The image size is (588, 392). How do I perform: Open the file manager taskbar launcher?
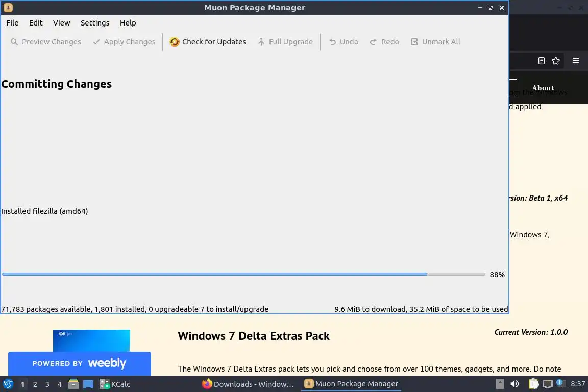(73, 384)
